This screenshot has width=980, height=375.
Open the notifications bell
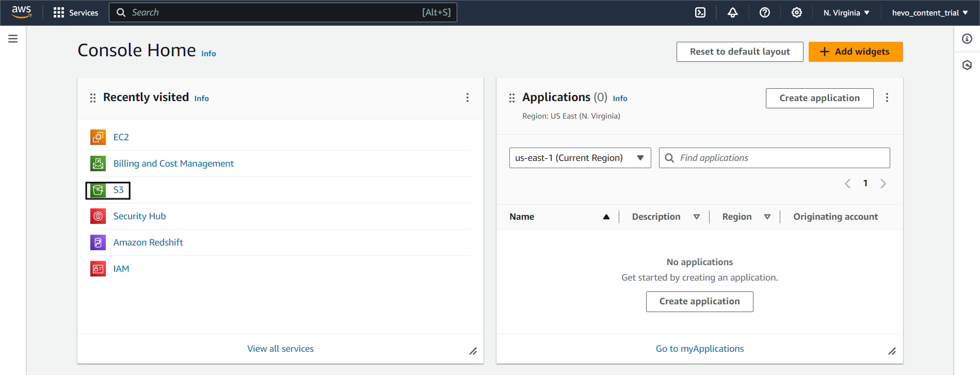(733, 12)
